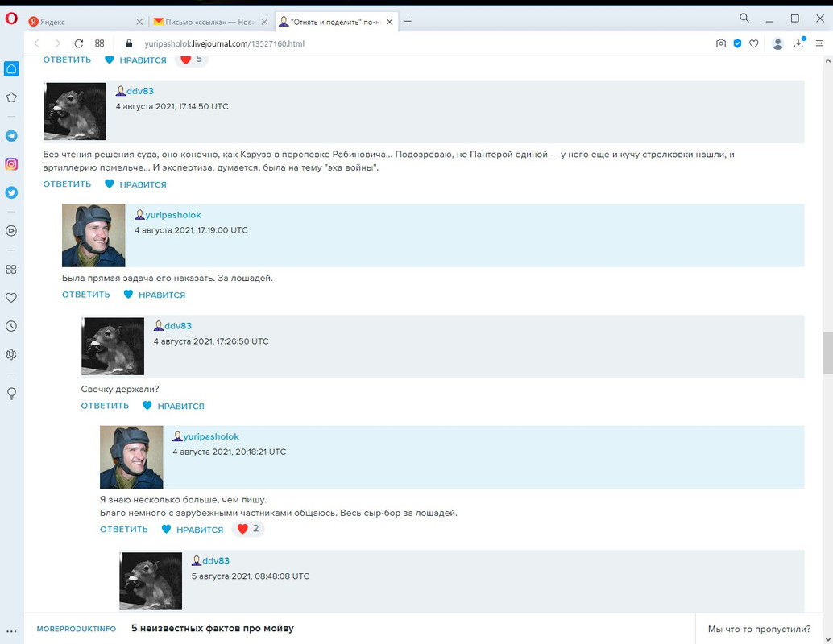Take a snapshot with camera icon
Screen dimensions: 833x644
tap(720, 43)
